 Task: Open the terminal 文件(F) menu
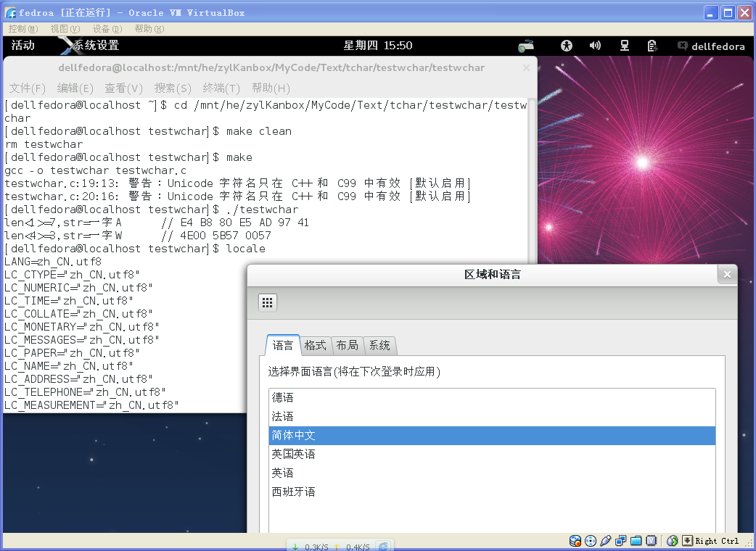tap(27, 88)
